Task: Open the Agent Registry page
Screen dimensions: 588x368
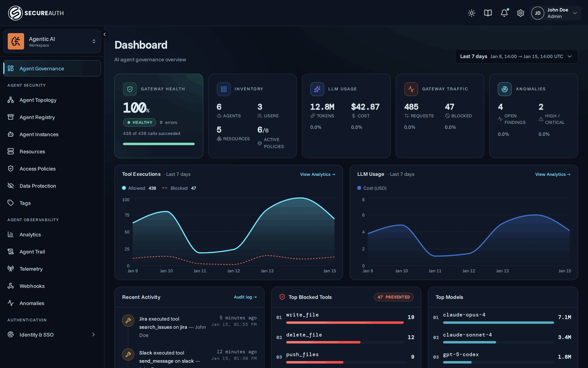Action: point(52,117)
